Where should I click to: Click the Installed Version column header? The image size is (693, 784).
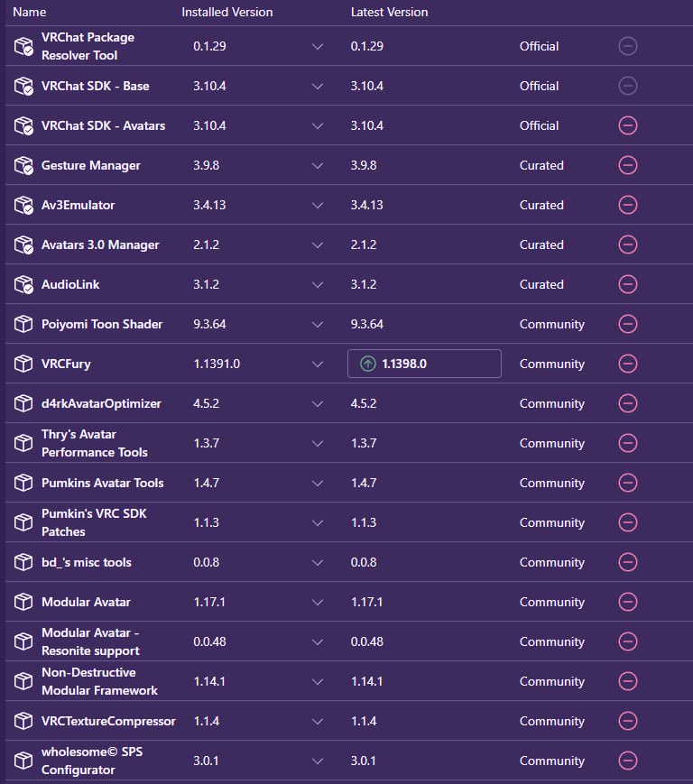pos(227,12)
